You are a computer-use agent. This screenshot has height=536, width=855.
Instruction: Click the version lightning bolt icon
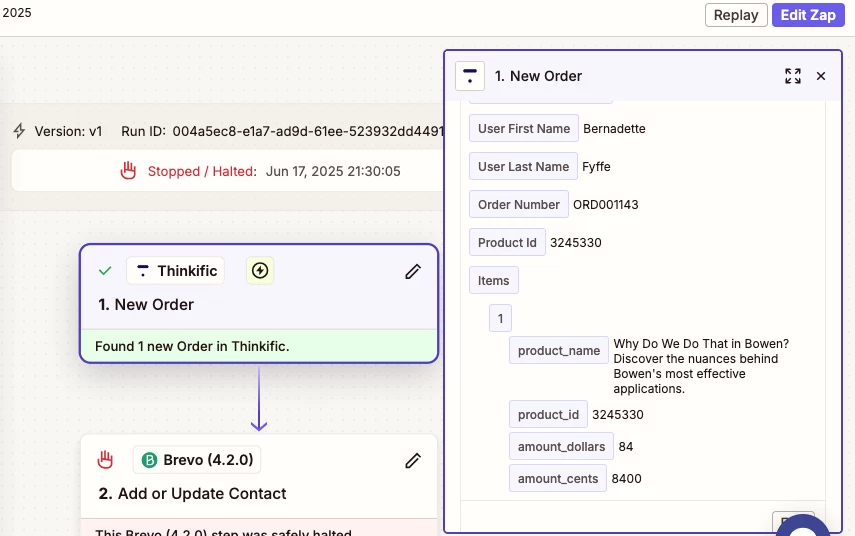point(19,131)
